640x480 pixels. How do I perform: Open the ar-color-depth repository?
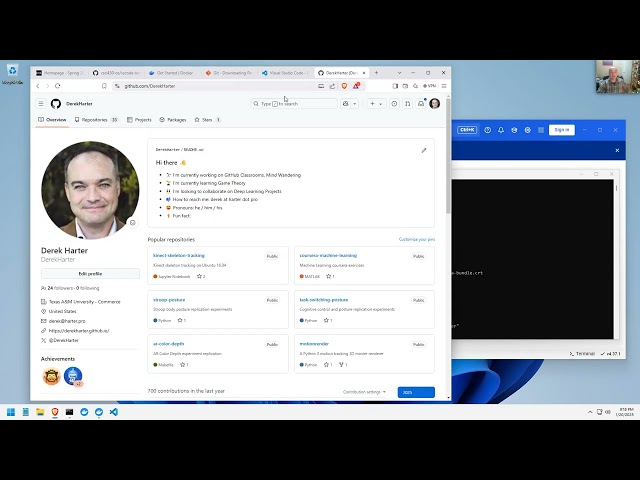pos(169,344)
